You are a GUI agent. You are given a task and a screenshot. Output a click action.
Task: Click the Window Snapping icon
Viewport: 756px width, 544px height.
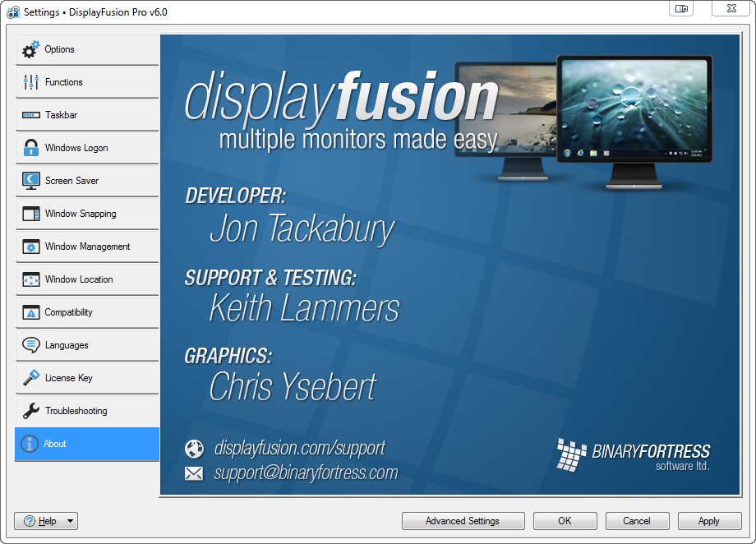point(31,214)
